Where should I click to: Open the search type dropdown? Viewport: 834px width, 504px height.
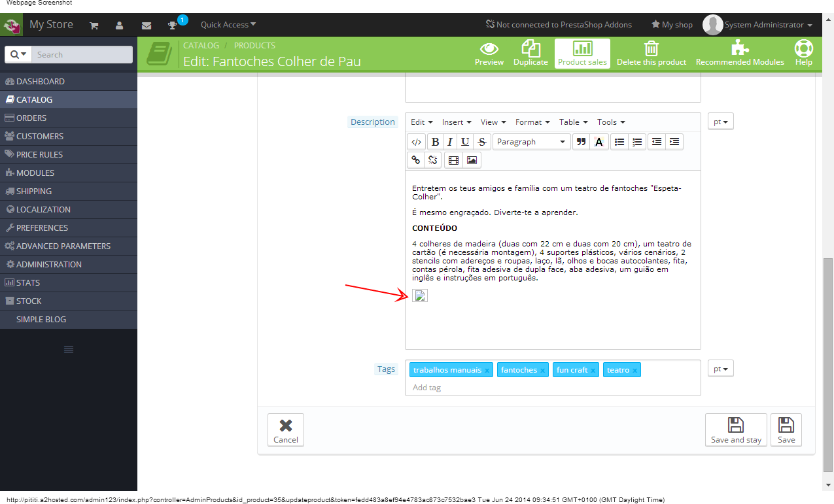click(18, 55)
